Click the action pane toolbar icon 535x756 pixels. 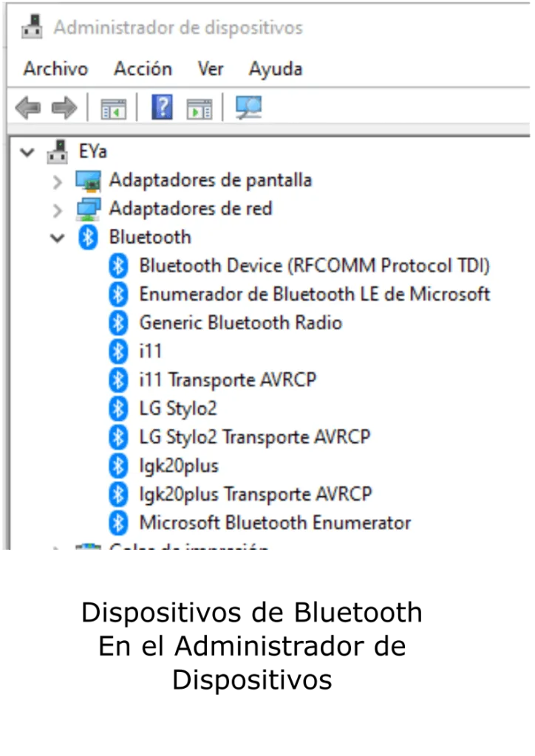pyautogui.click(x=200, y=108)
